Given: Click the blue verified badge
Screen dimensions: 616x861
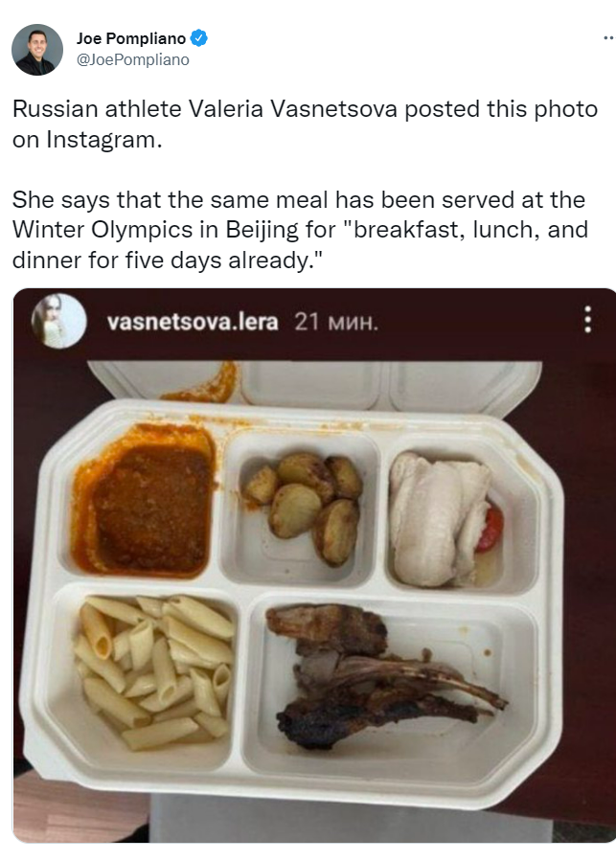Looking at the screenshot, I should click(198, 38).
